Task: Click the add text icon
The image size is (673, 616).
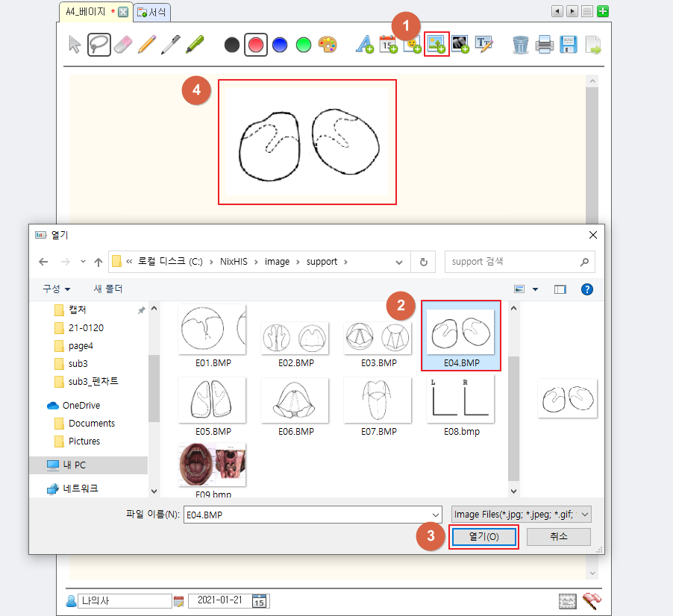Action: tap(364, 45)
